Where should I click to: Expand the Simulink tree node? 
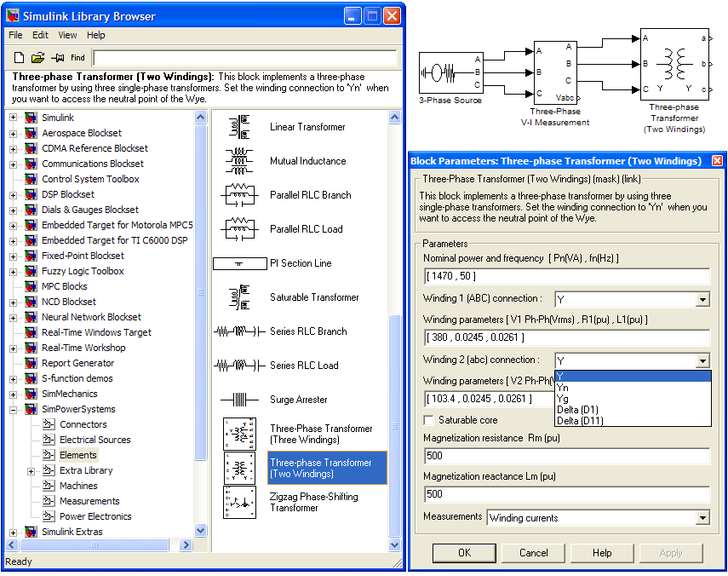(x=13, y=118)
